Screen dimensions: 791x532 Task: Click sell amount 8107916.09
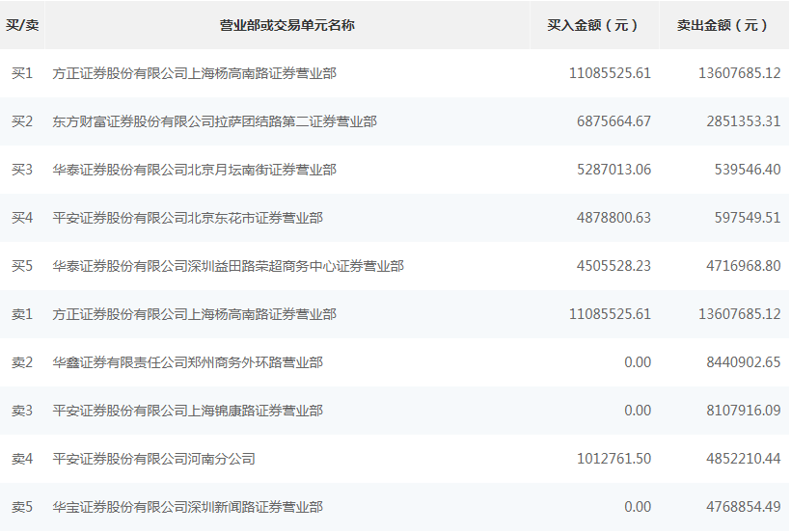point(744,411)
